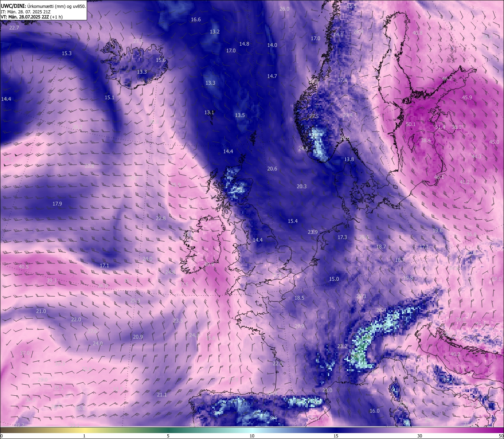Click the 14.0 value label
The height and width of the screenshot is (439, 504).
pyautogui.click(x=272, y=45)
